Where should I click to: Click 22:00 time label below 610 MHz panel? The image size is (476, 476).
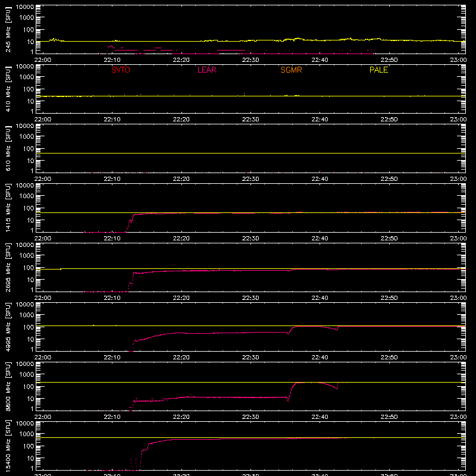[43, 179]
